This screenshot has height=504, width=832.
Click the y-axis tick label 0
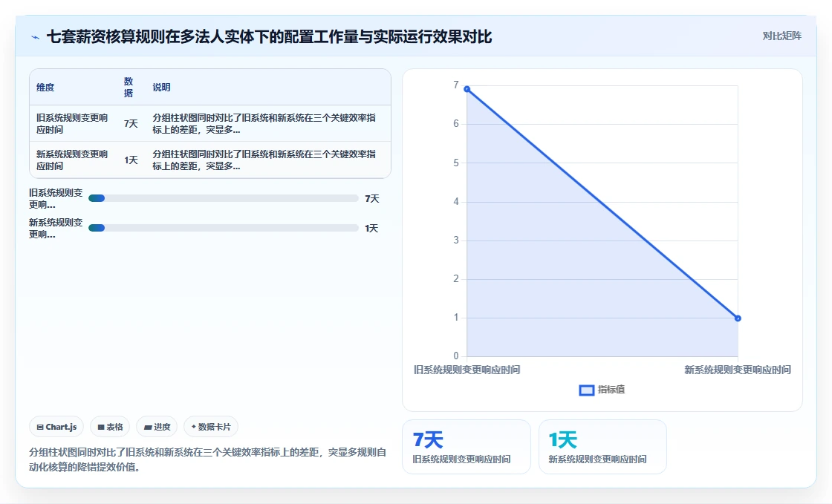click(456, 356)
